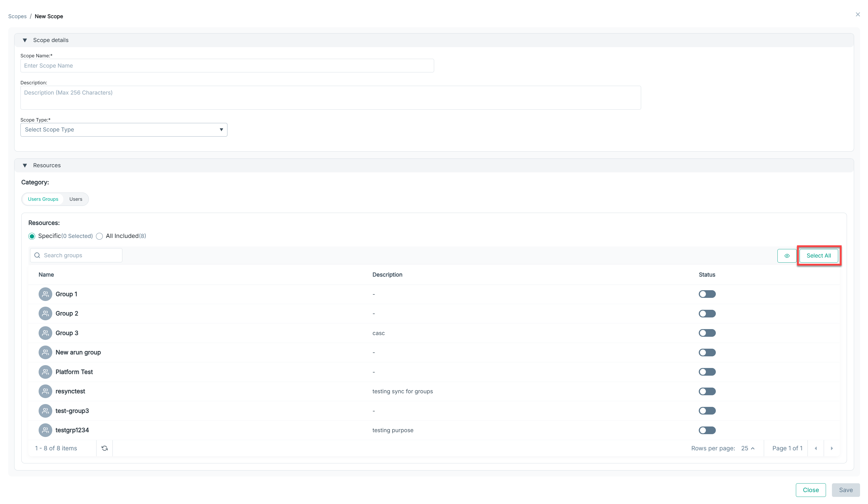Select the Users Groups category tab

point(43,199)
